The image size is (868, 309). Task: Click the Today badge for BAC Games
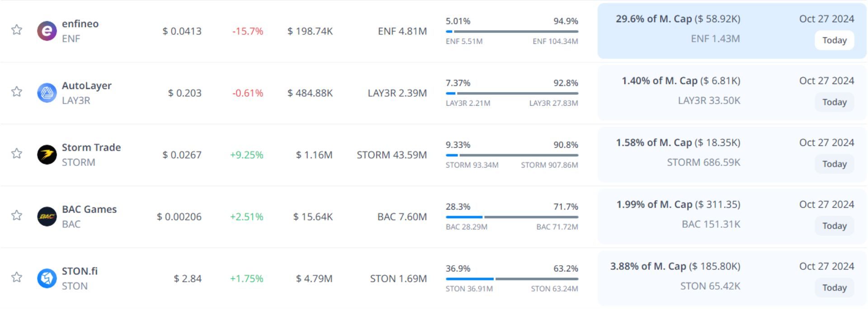834,226
